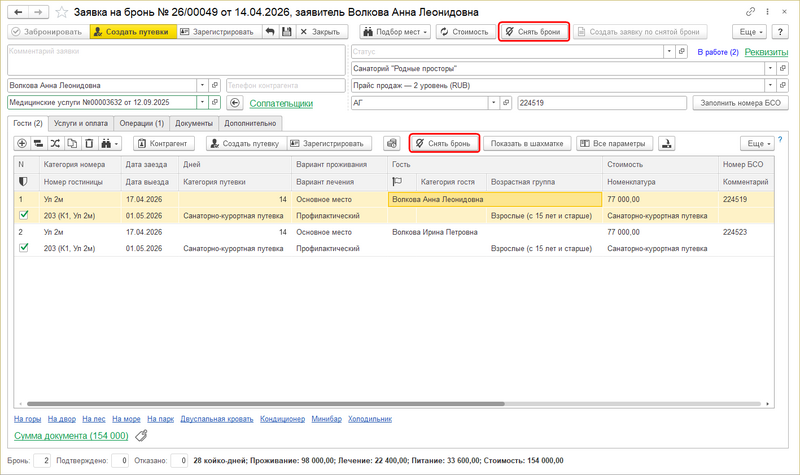Image resolution: width=800 pixels, height=475 pixels.
Task: Click the calculator icon in guests toolbar
Action: 391,143
